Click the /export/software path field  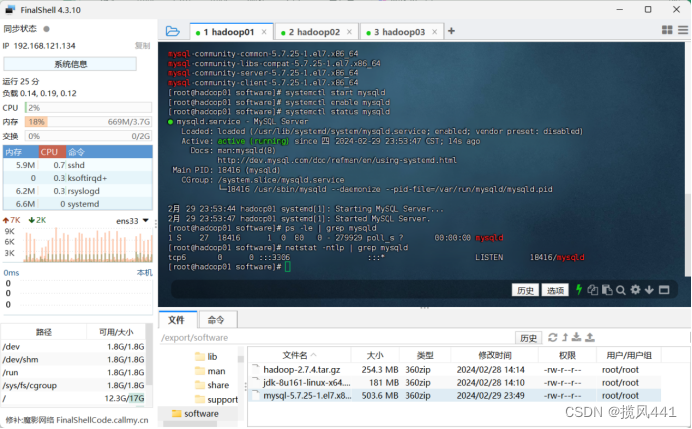[x=336, y=338]
